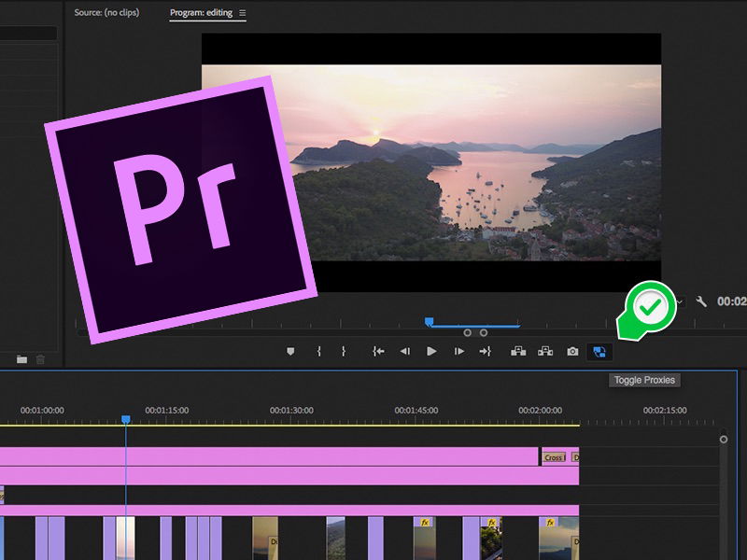Click the 00:02:15:00 mark on the ruler

click(x=665, y=410)
